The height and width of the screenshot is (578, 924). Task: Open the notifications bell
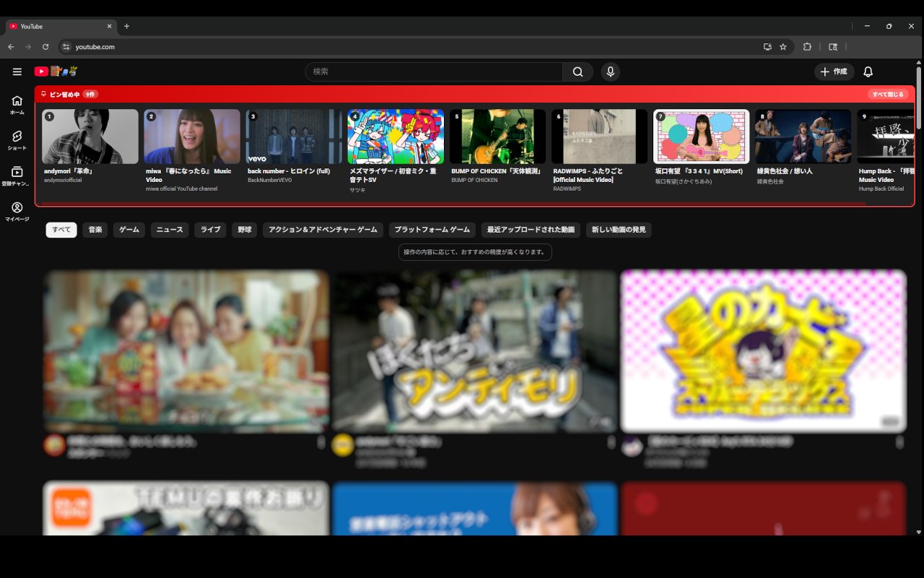868,72
